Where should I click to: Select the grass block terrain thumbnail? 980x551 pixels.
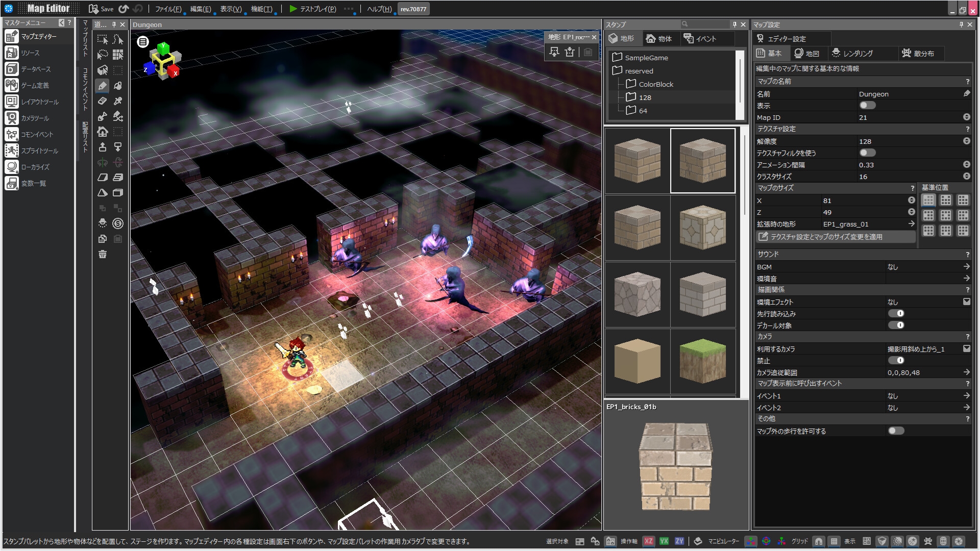(x=702, y=361)
